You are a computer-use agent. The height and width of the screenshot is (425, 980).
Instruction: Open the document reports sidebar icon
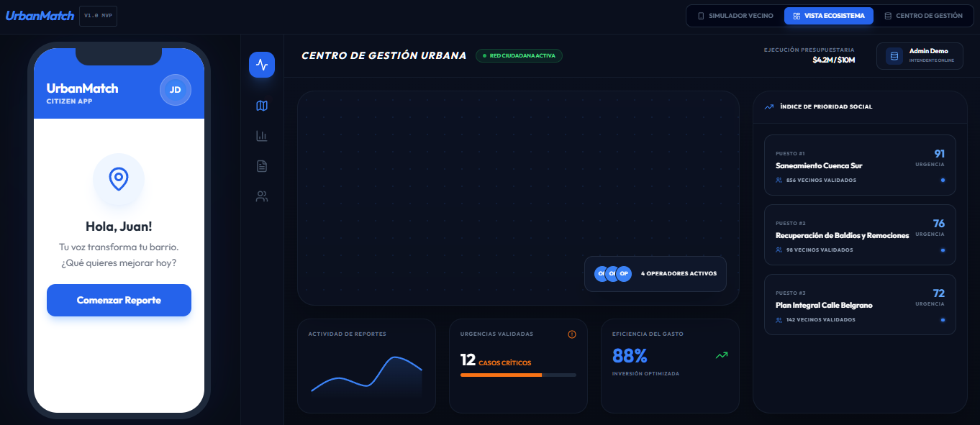click(262, 166)
